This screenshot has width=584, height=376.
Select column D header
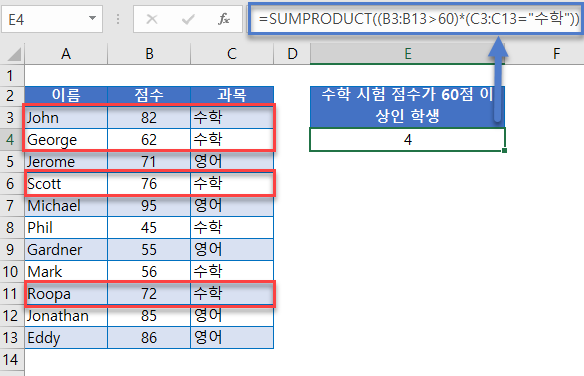pyautogui.click(x=292, y=54)
